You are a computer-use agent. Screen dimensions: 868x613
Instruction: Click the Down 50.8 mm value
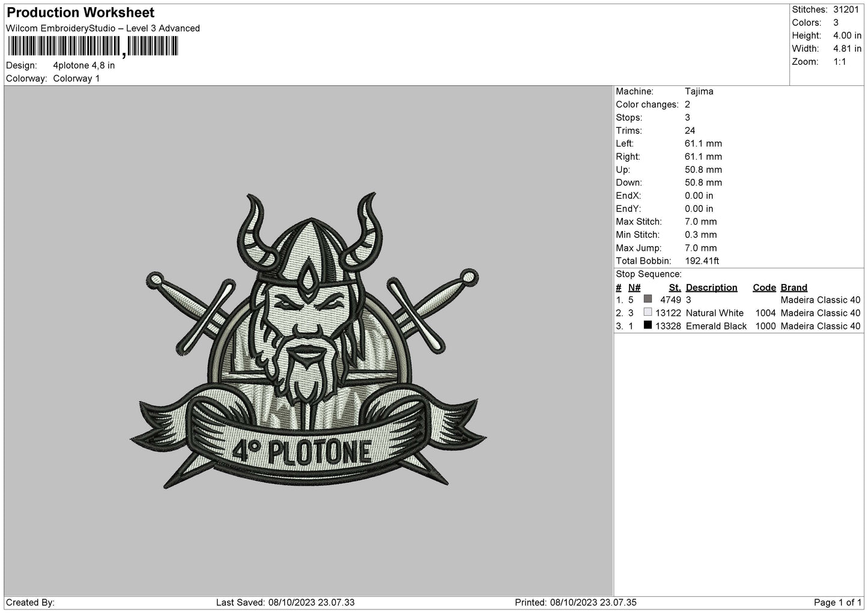pyautogui.click(x=703, y=183)
